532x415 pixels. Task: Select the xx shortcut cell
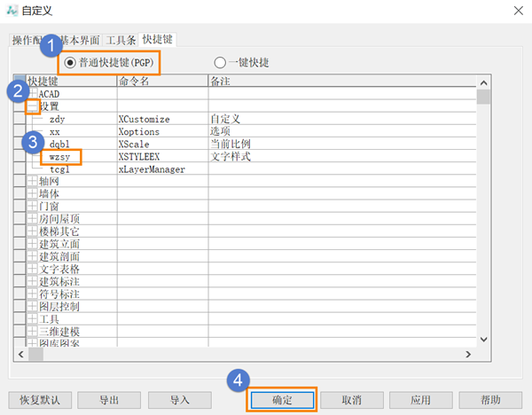pos(72,131)
